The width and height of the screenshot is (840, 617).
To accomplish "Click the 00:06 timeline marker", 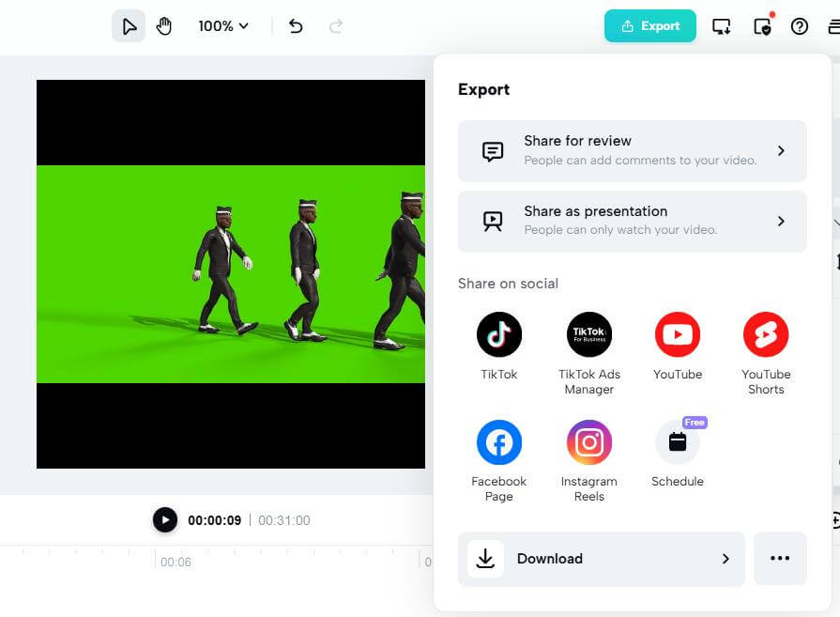I will [x=176, y=562].
